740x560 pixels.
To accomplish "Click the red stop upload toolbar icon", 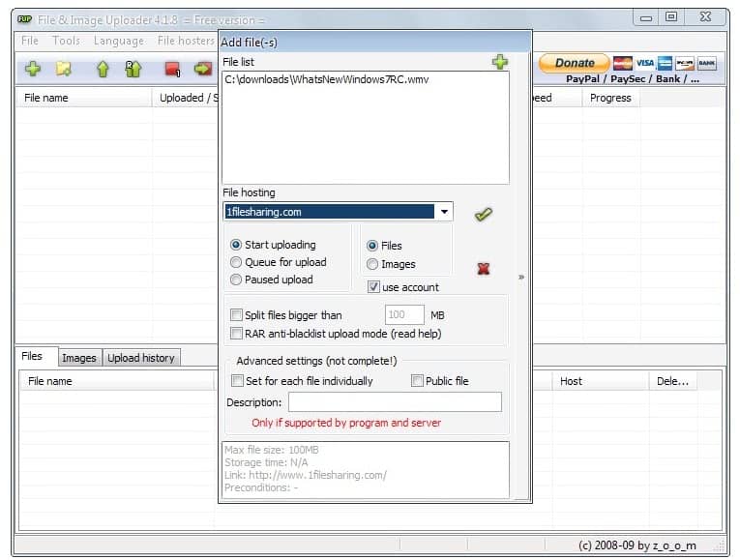I will coord(173,70).
